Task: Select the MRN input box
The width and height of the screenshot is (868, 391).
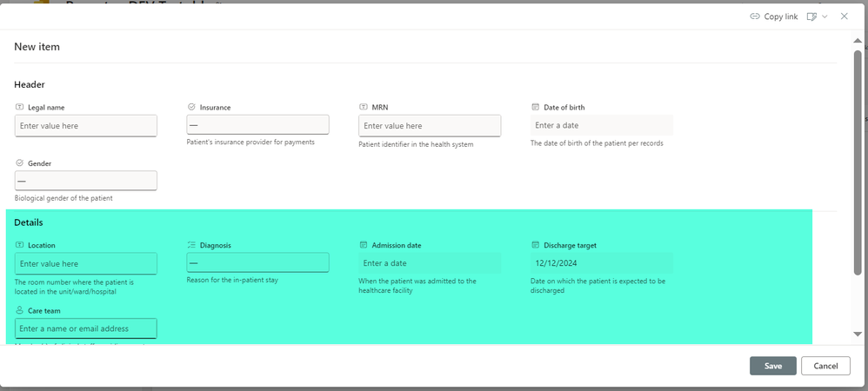Action: [430, 125]
